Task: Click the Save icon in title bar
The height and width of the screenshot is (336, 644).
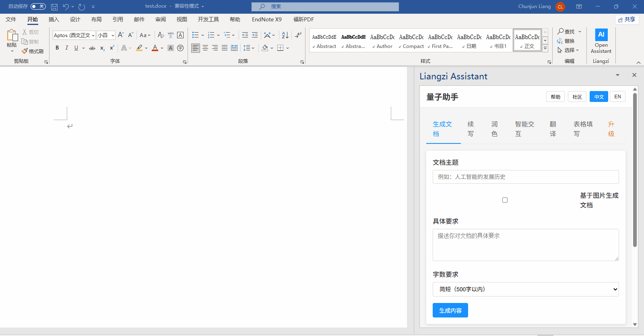Action: point(54,6)
